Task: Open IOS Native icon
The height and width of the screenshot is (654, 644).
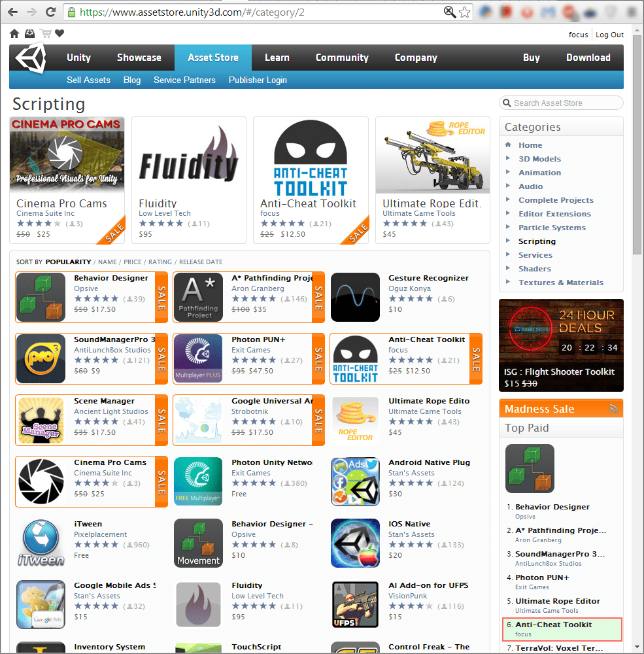Action: pos(356,543)
